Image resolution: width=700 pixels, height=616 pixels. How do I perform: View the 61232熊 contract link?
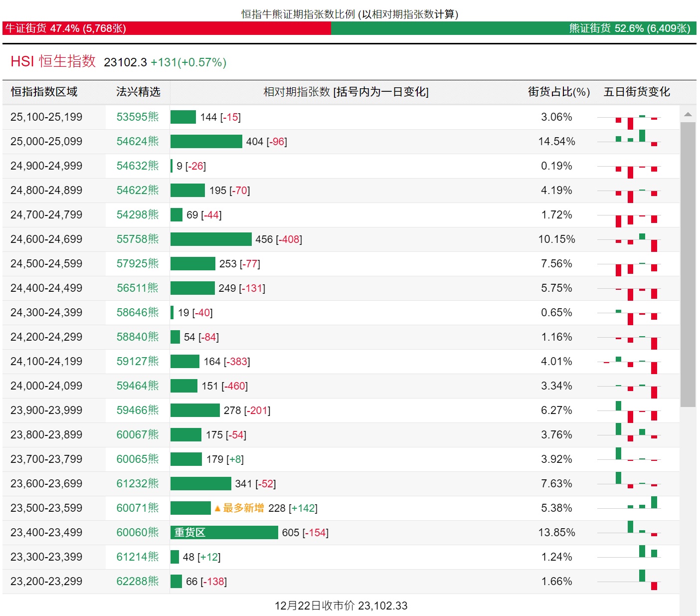click(x=138, y=484)
